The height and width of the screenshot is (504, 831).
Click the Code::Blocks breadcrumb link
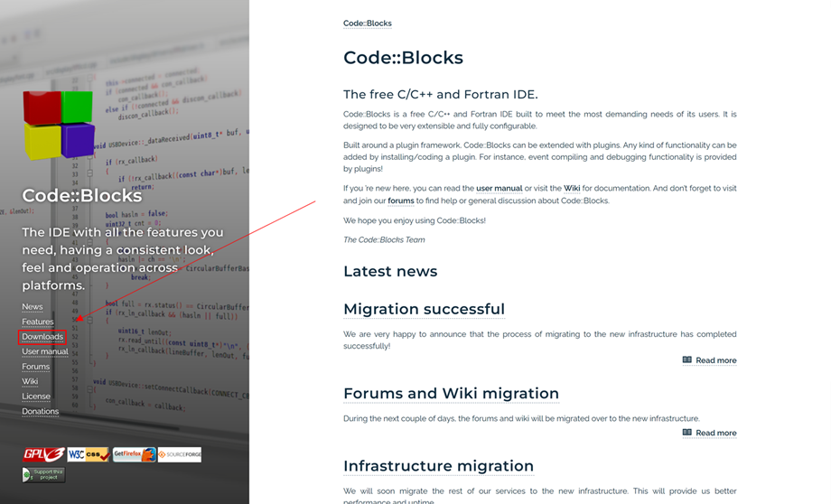368,23
